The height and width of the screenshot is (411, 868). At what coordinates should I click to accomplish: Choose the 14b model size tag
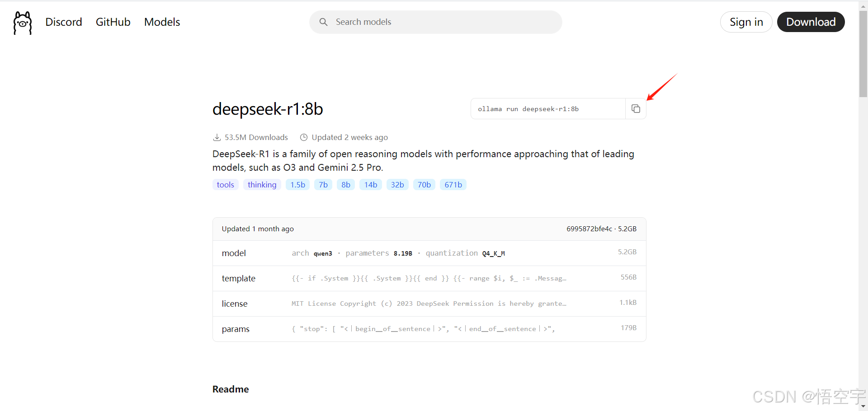click(371, 185)
